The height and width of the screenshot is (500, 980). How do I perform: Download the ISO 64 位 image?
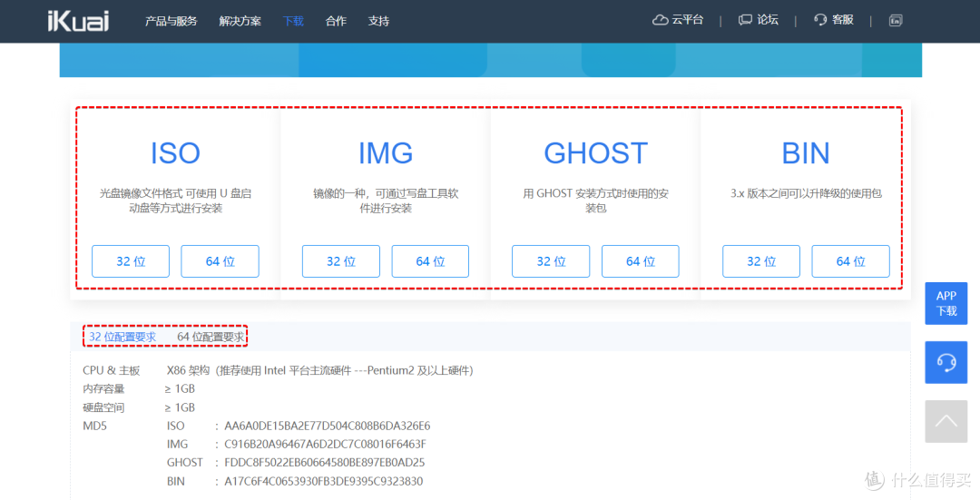pos(220,261)
